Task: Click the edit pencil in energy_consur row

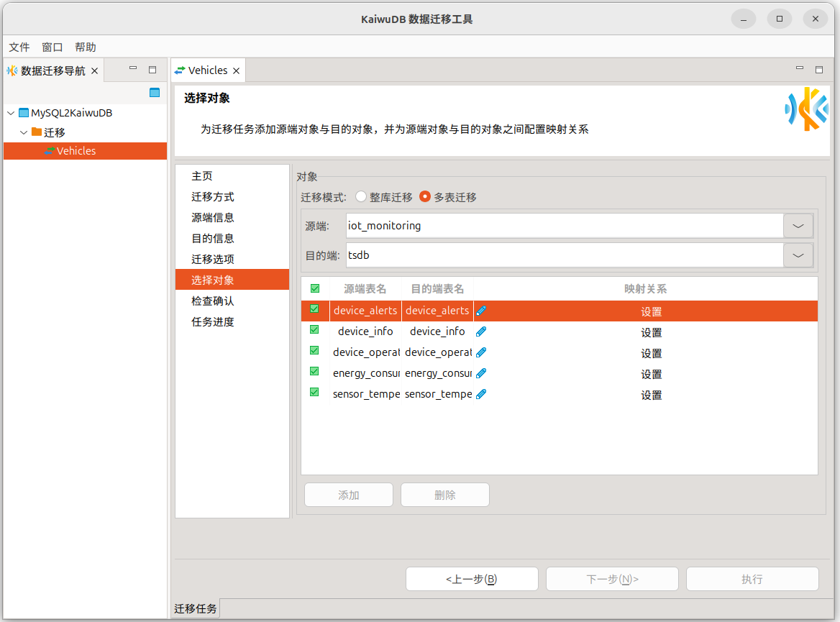Action: click(x=481, y=373)
